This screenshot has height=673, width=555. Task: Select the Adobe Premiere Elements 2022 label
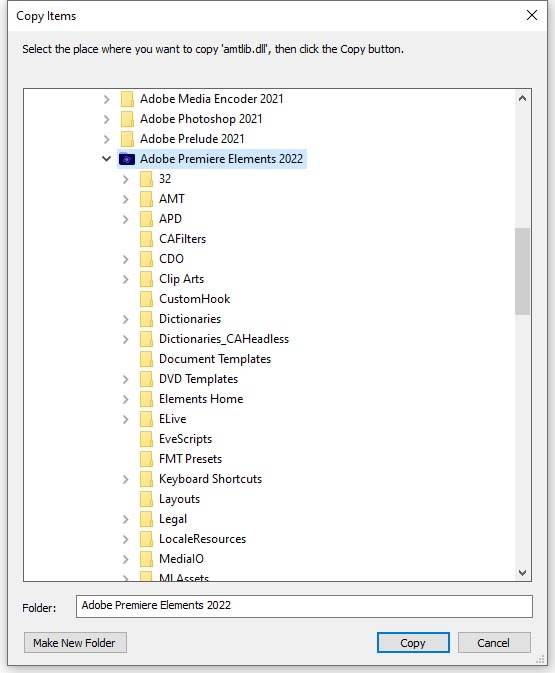(x=221, y=159)
